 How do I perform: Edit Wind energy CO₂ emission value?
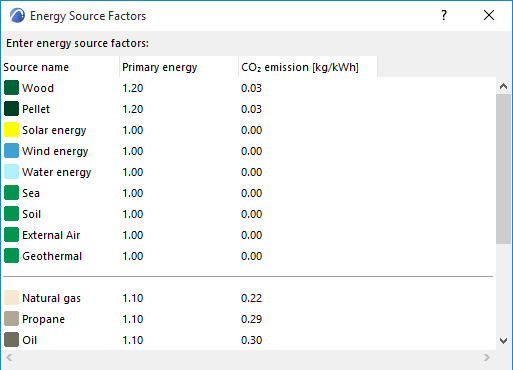pos(252,151)
